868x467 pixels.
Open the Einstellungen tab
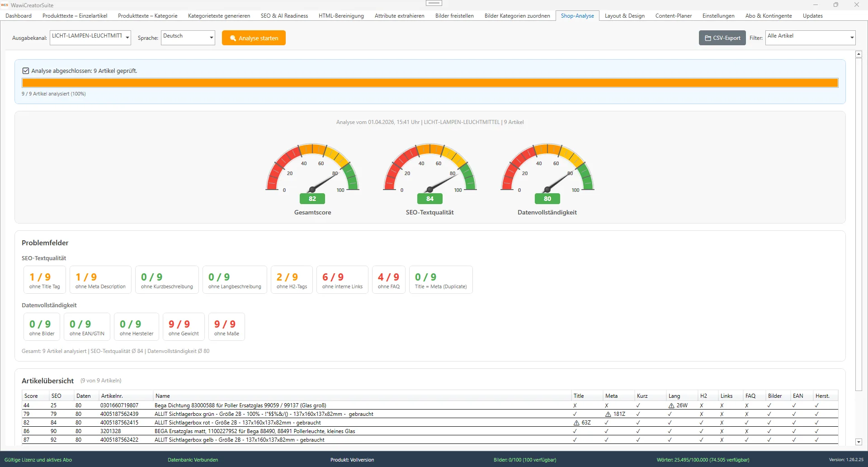pyautogui.click(x=718, y=15)
